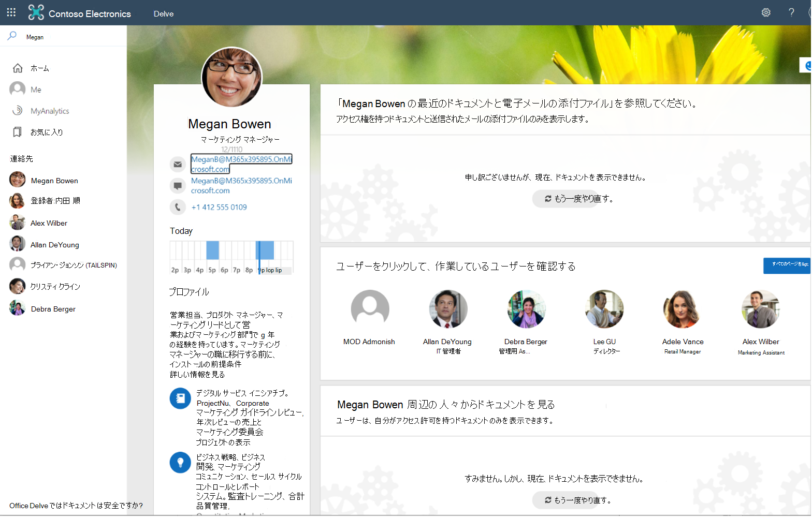Click the bookmark icon beside お気に入り
Screen dimensions: 812x518
pyautogui.click(x=17, y=132)
